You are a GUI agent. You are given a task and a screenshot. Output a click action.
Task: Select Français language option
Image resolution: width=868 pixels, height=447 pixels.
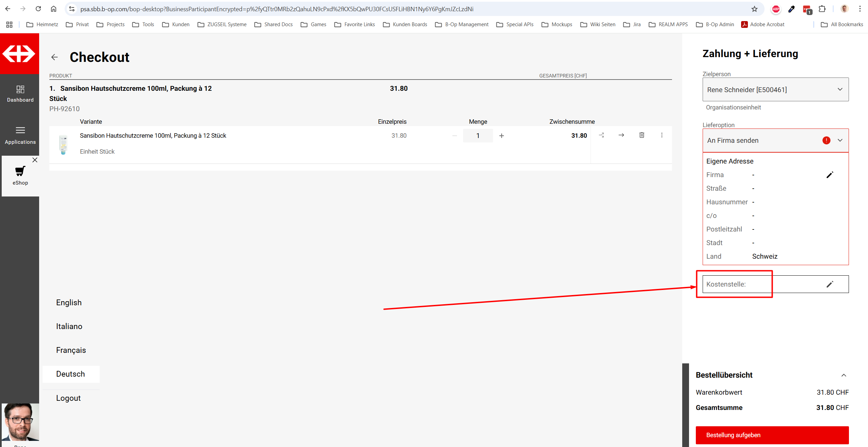[71, 350]
